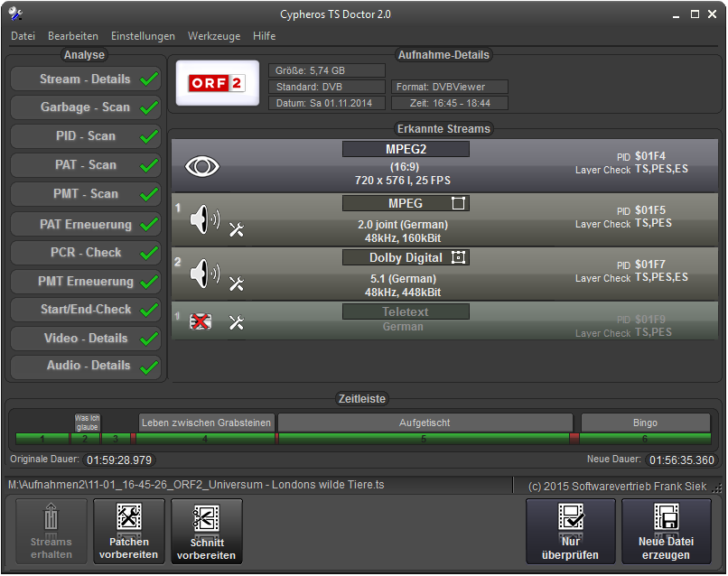Click the file path in status bar
This screenshot has height=576, width=728.
click(x=196, y=485)
